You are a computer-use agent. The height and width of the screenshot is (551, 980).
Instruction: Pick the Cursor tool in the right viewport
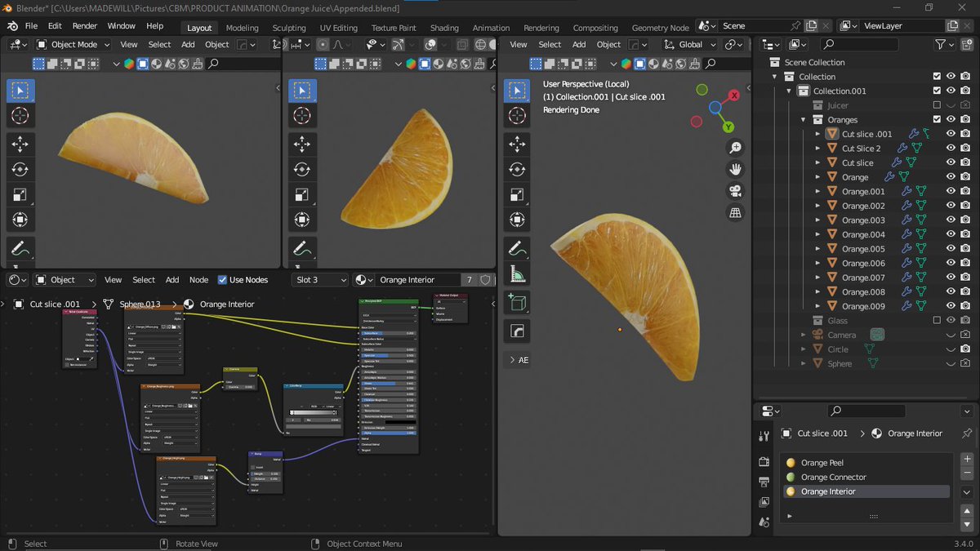[x=517, y=115]
